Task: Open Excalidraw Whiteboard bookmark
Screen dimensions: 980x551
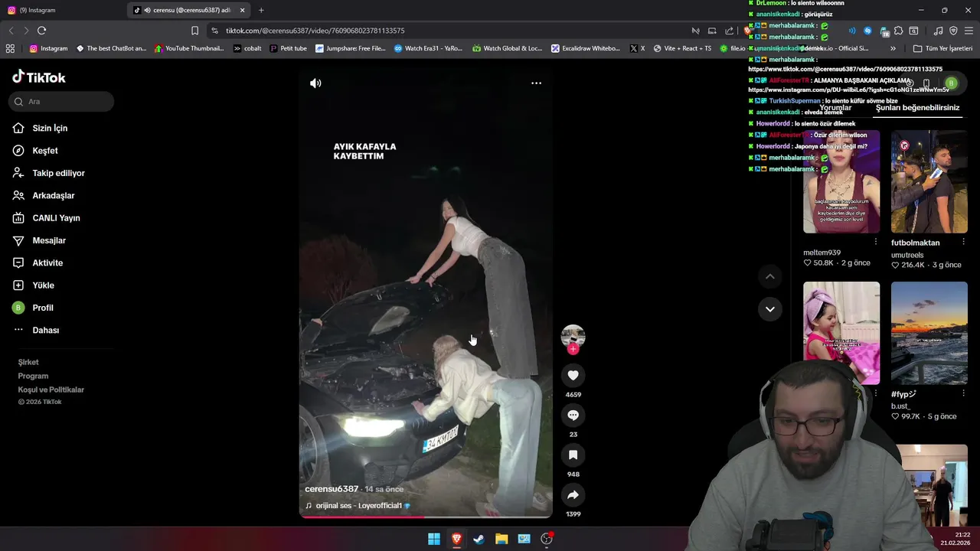Action: [x=584, y=48]
